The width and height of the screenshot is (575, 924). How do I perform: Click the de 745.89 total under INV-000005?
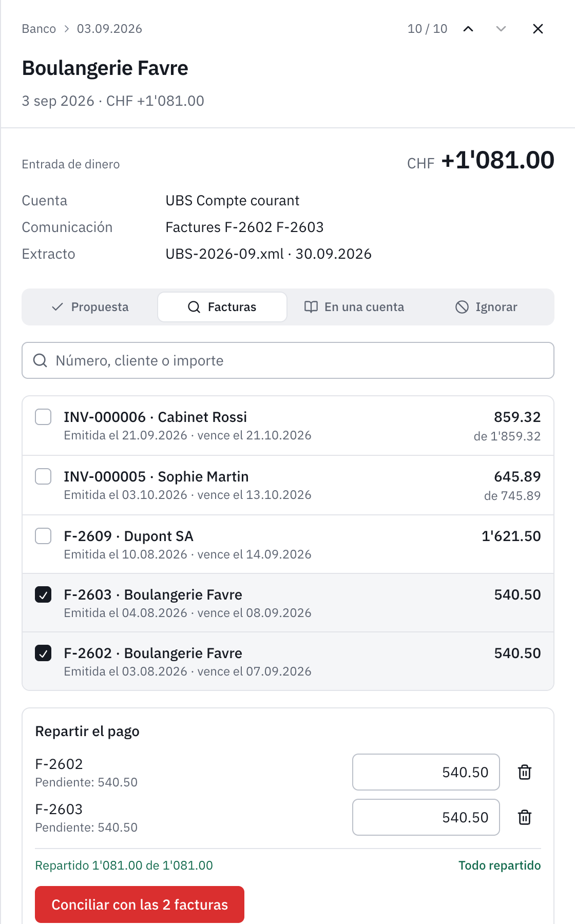click(x=512, y=496)
